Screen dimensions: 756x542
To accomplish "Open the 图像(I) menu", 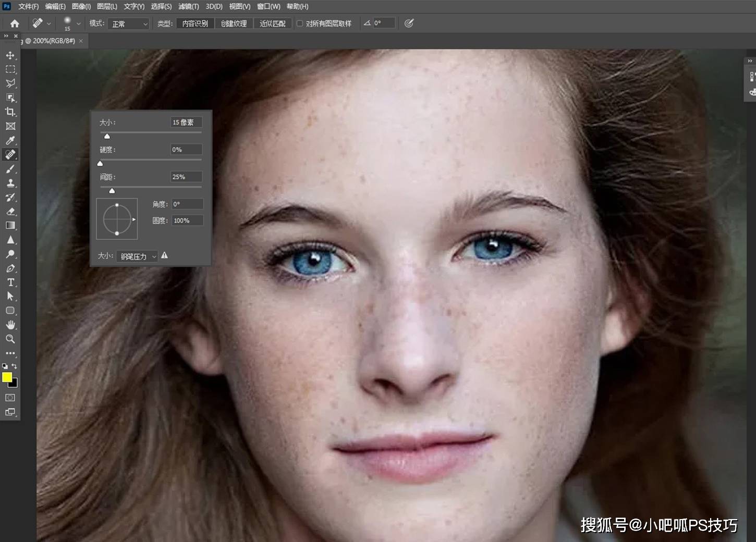I will pos(81,6).
